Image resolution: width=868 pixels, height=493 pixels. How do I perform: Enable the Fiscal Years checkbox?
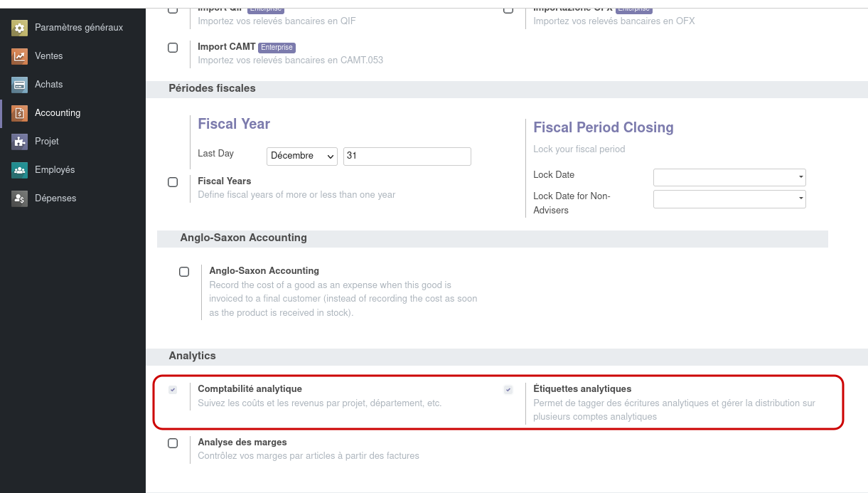click(x=173, y=181)
